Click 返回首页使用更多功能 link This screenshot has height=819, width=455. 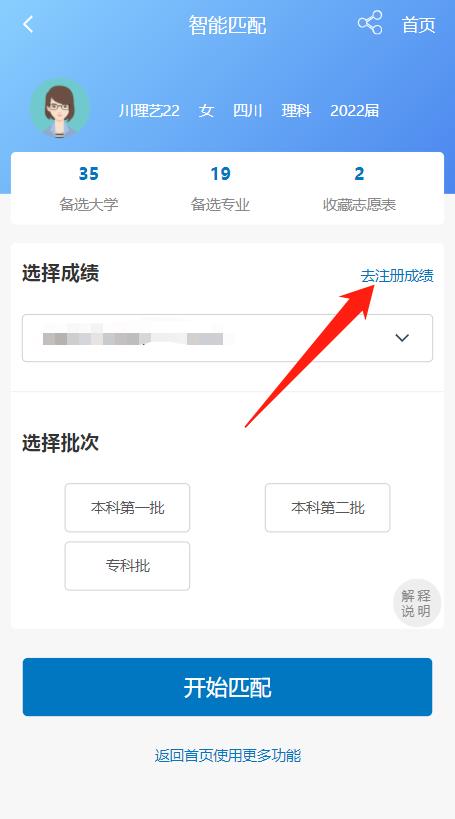pos(228,755)
